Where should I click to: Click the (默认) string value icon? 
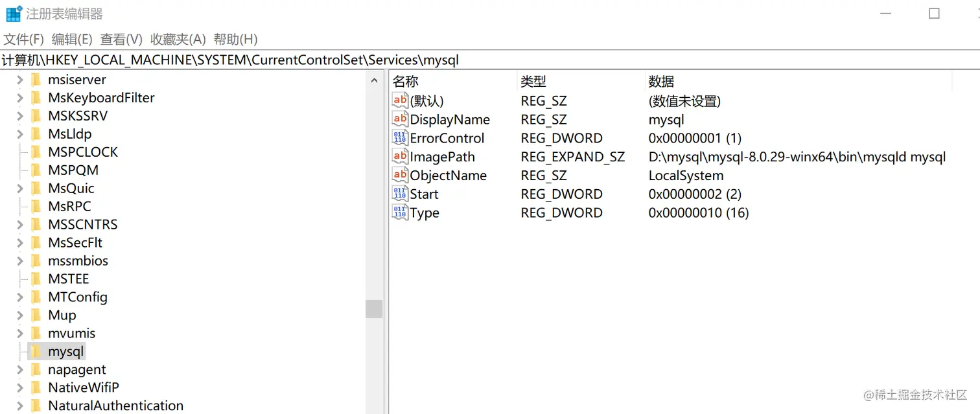tap(400, 100)
